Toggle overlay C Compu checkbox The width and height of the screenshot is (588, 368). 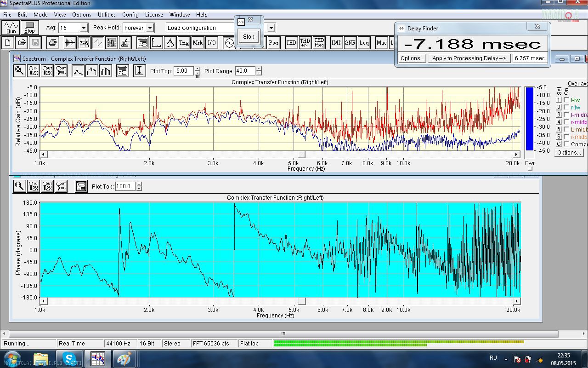[566, 144]
